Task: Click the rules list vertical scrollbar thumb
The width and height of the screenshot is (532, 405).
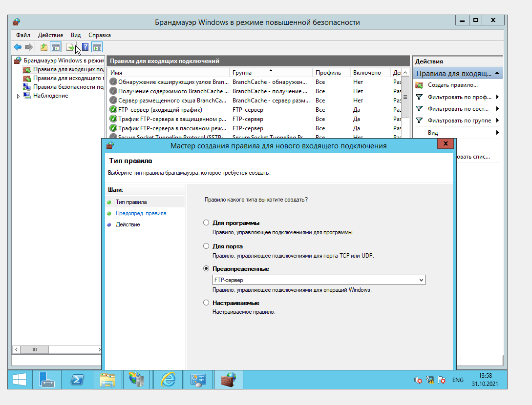Action: (405, 97)
